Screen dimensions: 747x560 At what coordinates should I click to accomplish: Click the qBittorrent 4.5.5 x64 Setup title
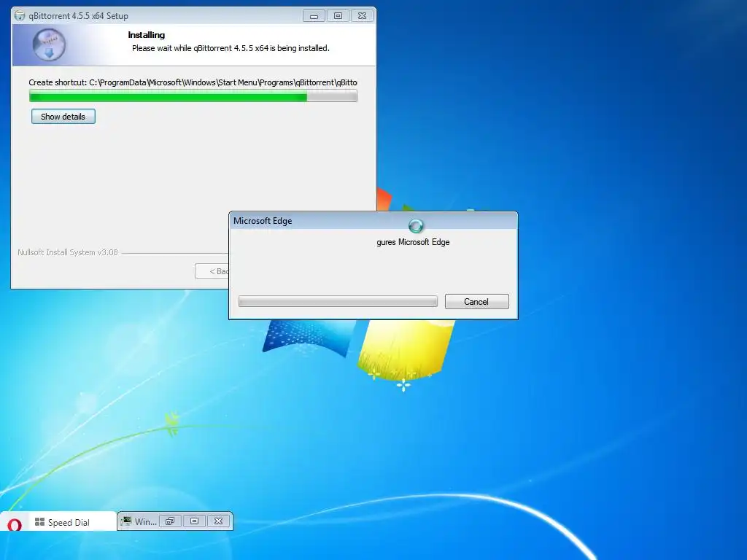pyautogui.click(x=78, y=16)
